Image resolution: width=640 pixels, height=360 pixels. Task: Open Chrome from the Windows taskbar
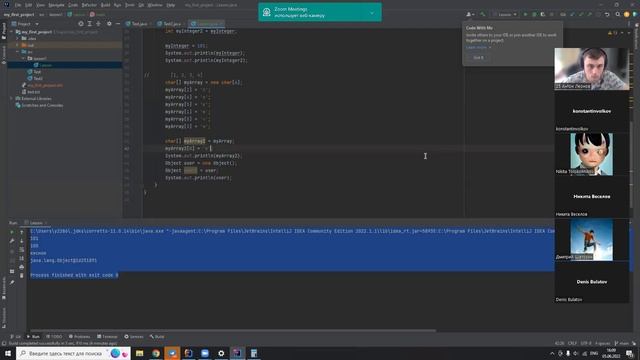[x=156, y=353]
